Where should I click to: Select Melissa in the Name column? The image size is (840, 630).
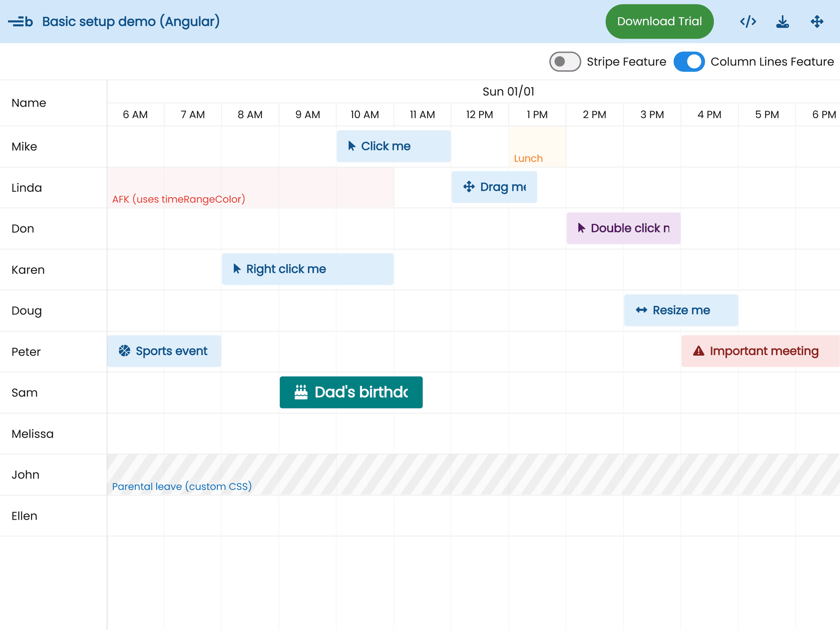point(33,434)
